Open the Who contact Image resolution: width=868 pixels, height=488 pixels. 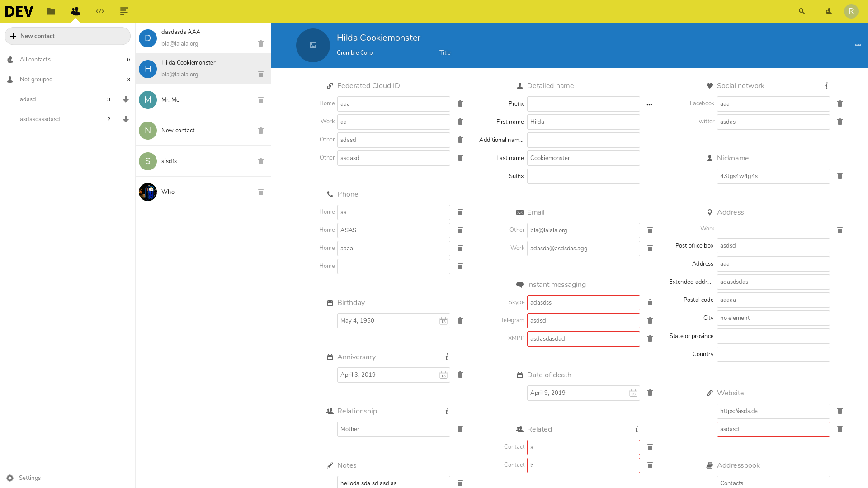pyautogui.click(x=203, y=192)
